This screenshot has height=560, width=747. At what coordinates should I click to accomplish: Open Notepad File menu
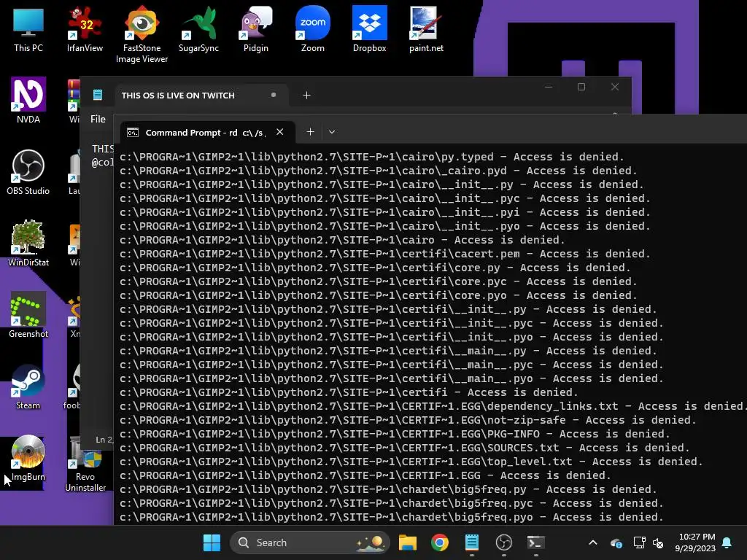98,119
